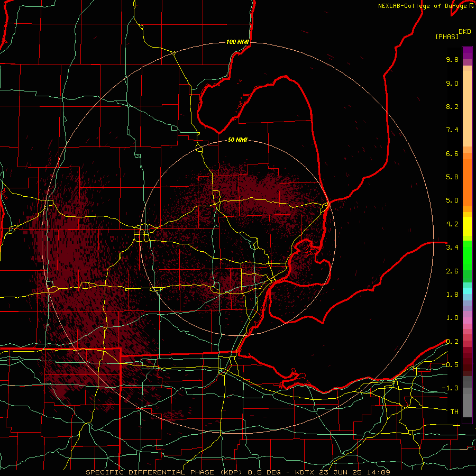476x476 pixels.
Task: Click the "14:09" timestamp
Action: (378, 472)
